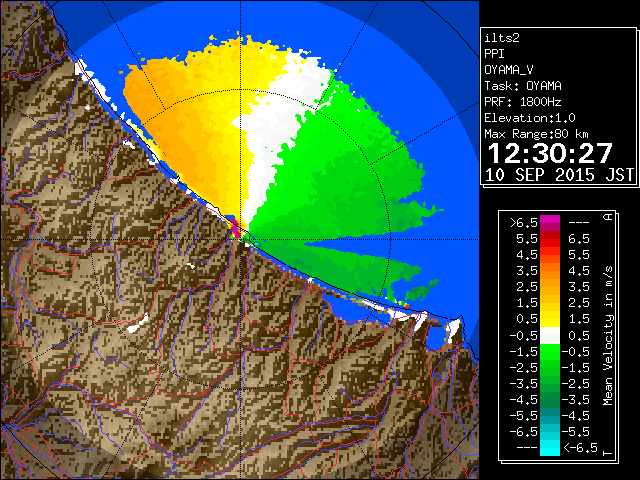640x480 pixels.
Task: Click the 'PPI' scan type text
Action: click(494, 54)
